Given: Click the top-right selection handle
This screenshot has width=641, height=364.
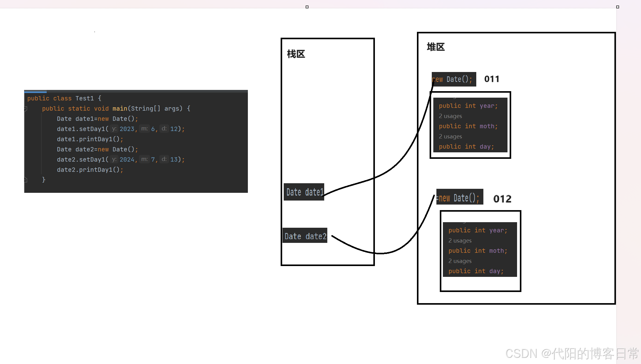Looking at the screenshot, I should [618, 7].
